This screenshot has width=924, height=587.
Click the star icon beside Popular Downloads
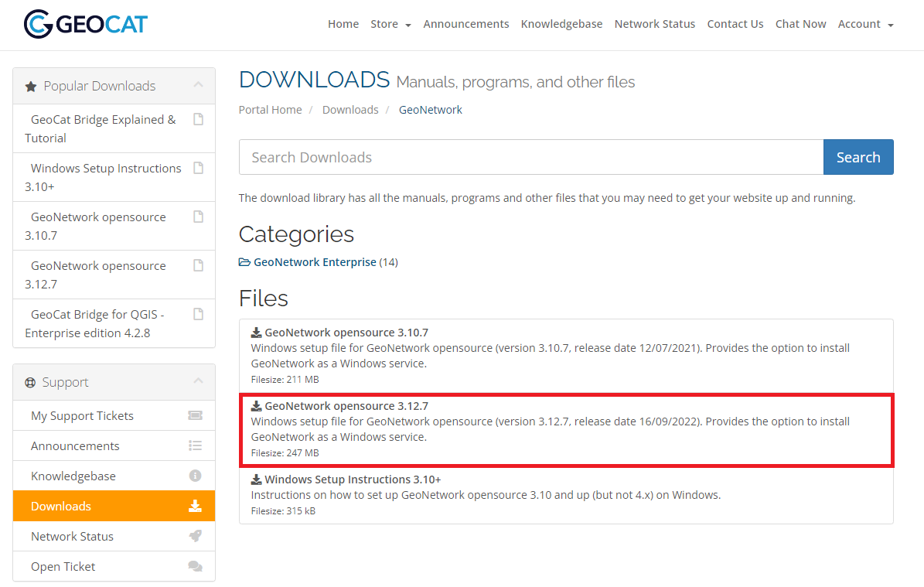(31, 87)
